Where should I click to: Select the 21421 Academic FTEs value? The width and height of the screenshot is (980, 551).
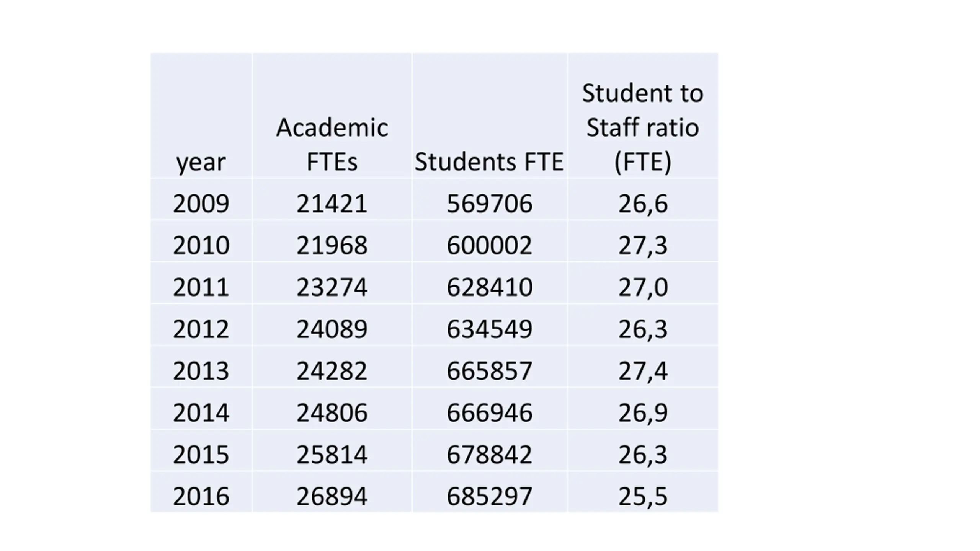[x=332, y=203]
